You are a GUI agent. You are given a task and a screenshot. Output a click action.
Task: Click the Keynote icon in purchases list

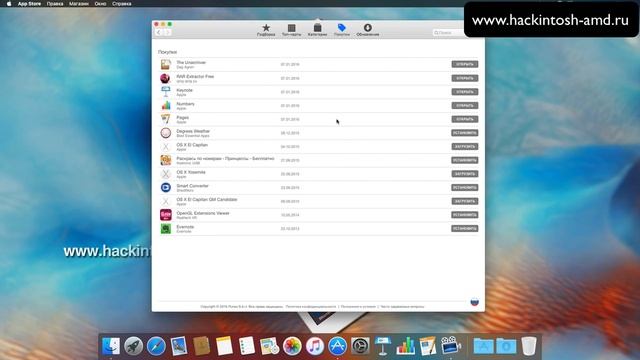click(165, 92)
